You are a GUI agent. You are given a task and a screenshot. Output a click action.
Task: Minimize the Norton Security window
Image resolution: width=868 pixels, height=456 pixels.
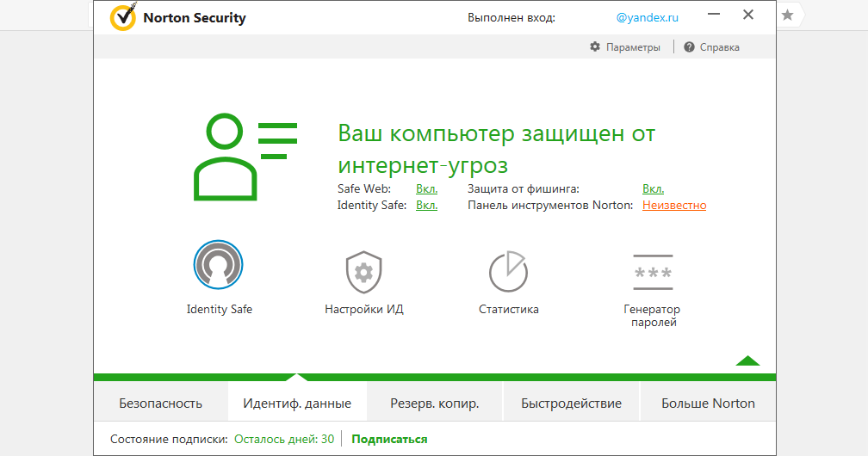point(714,15)
